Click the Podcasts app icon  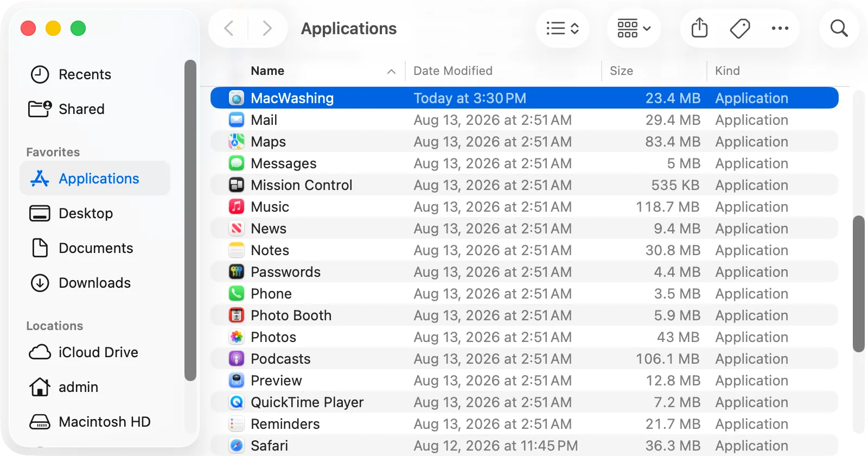pos(237,359)
